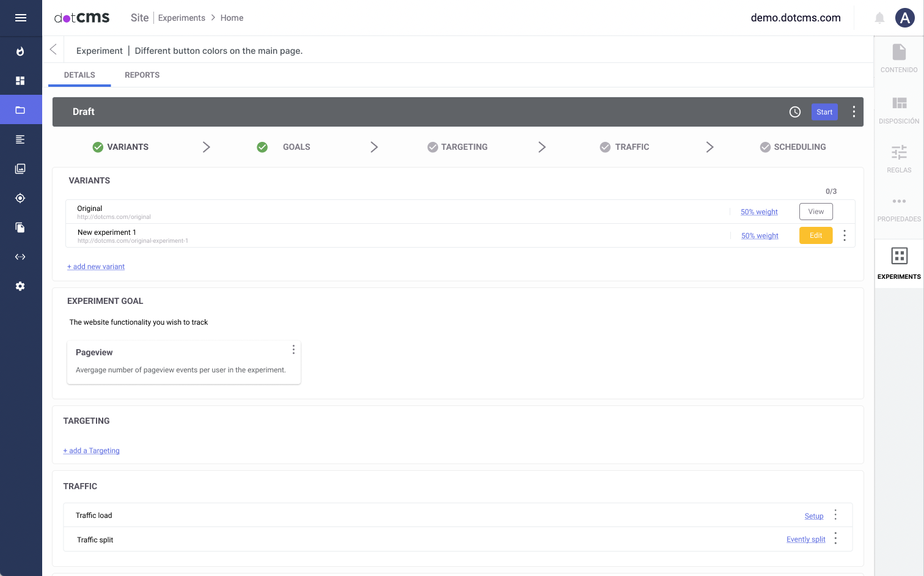Click the Original variant name

coord(90,209)
